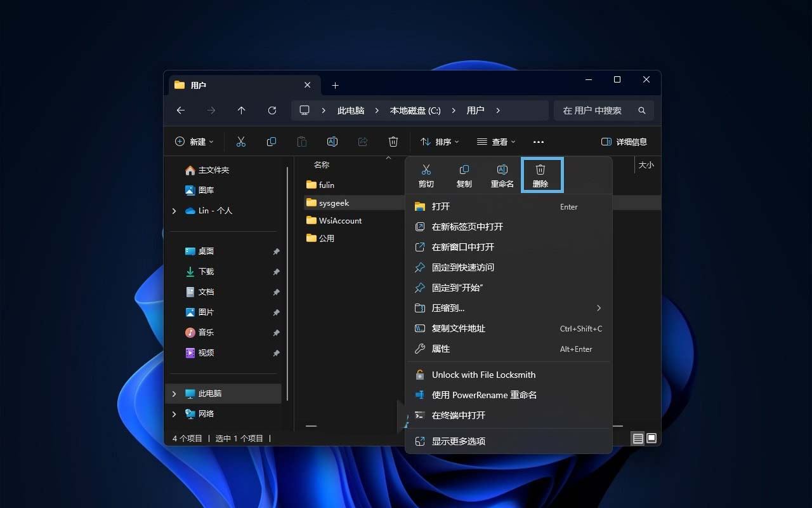Go up one folder level arrow

pos(242,110)
